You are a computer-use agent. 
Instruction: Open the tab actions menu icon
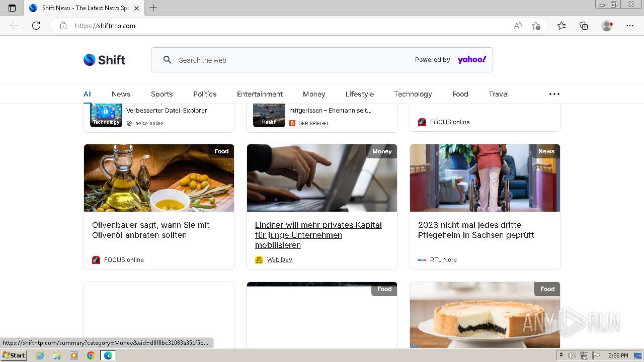(12, 8)
